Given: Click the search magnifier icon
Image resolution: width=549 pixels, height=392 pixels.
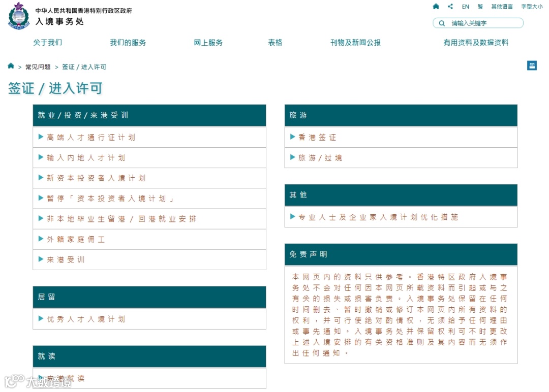Looking at the screenshot, I should click(442, 23).
